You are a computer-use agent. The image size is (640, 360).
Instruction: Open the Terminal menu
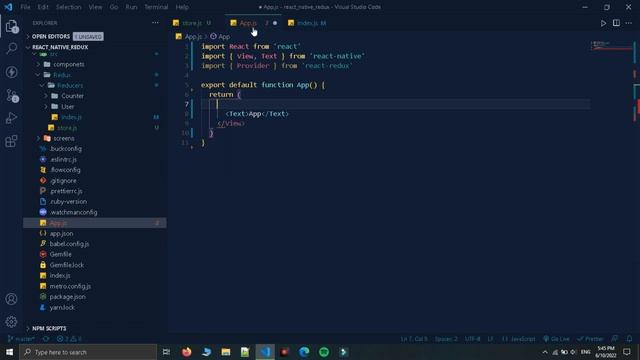156,7
